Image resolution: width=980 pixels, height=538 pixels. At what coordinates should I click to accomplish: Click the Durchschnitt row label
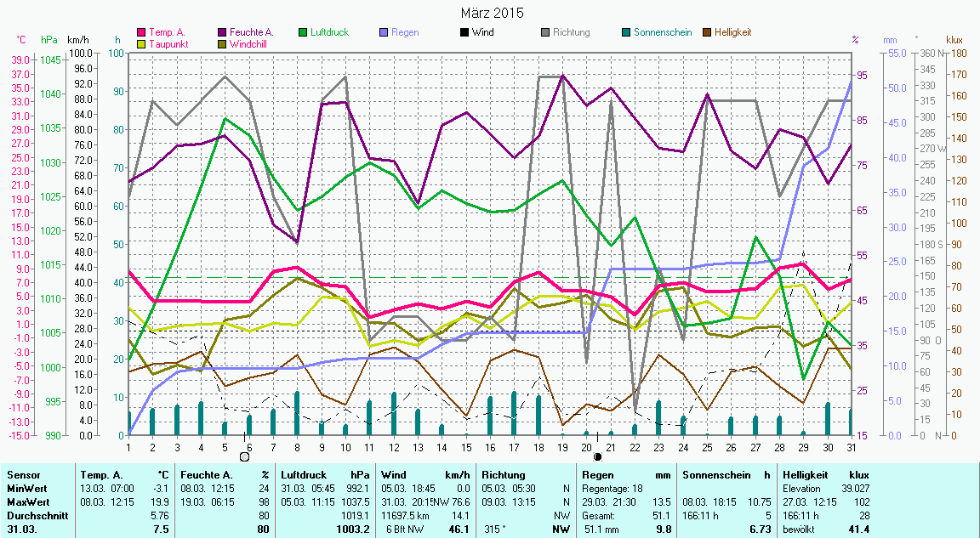[35, 515]
